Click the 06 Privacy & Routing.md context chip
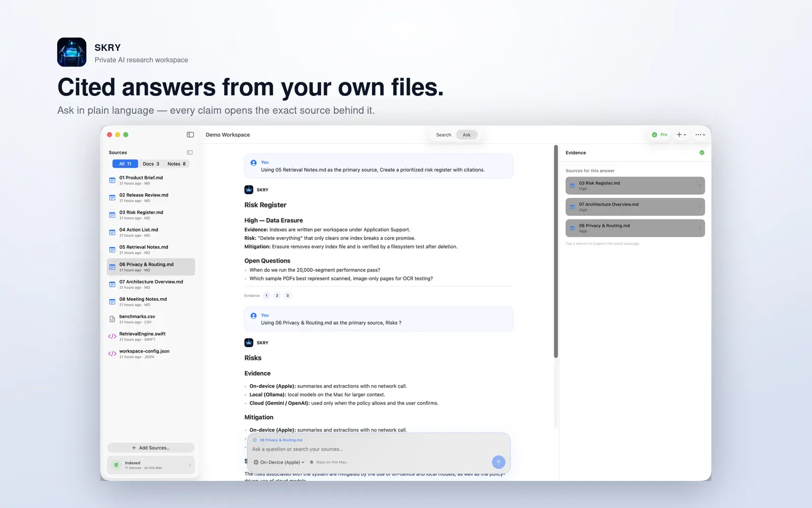The image size is (812, 508). tap(278, 440)
